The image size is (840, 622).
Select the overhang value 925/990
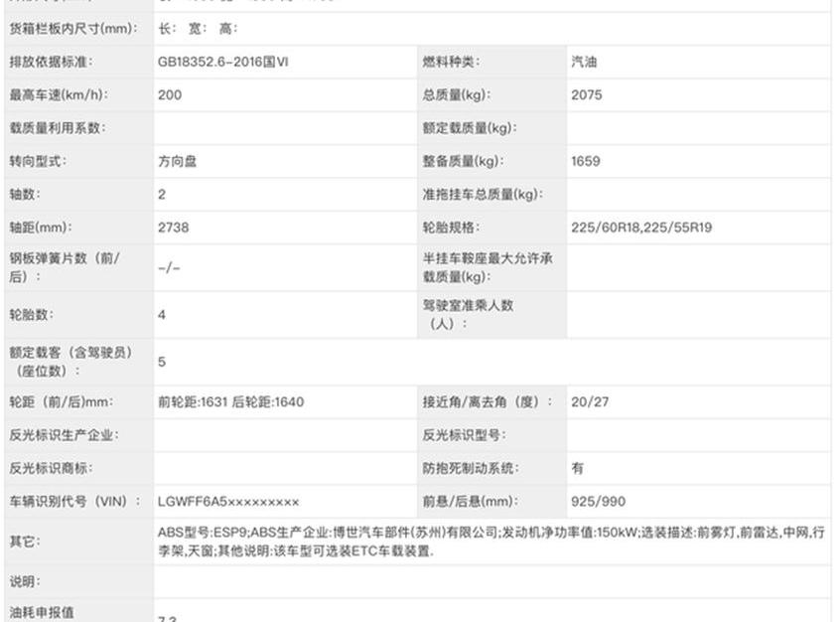[599, 502]
